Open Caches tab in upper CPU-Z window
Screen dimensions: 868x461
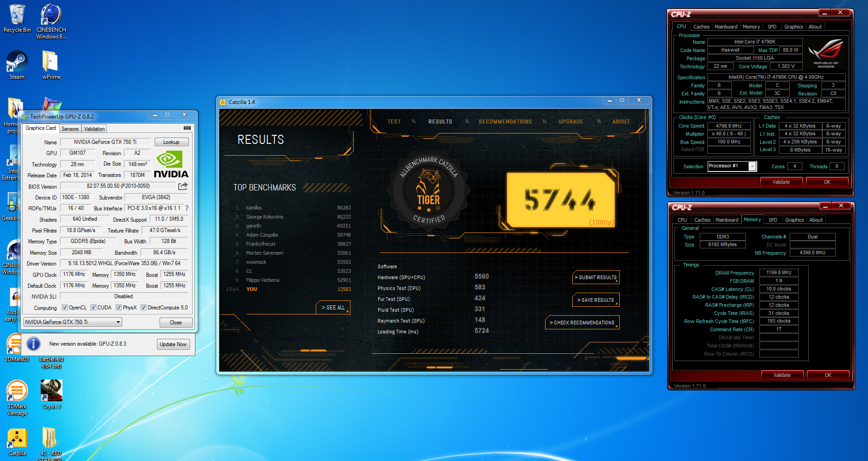(x=701, y=27)
